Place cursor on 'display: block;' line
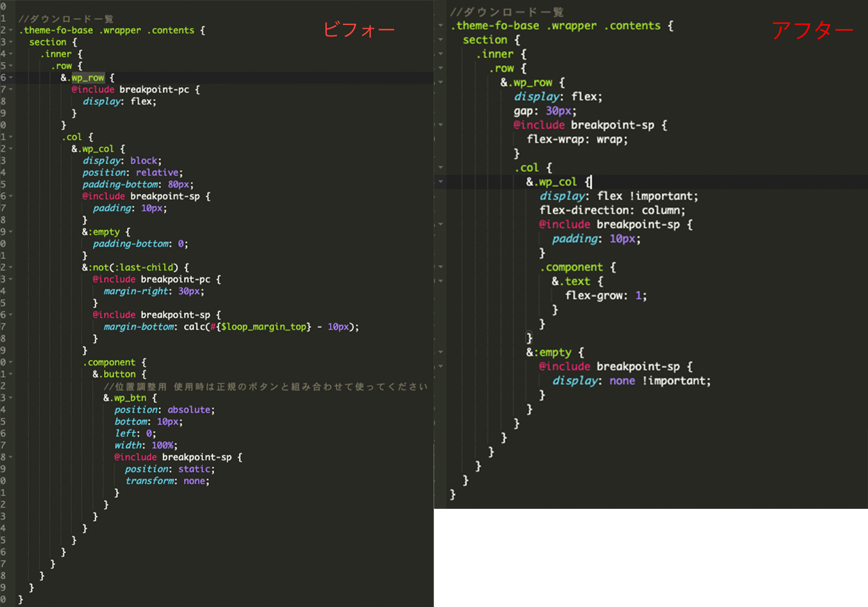 pyautogui.click(x=122, y=161)
